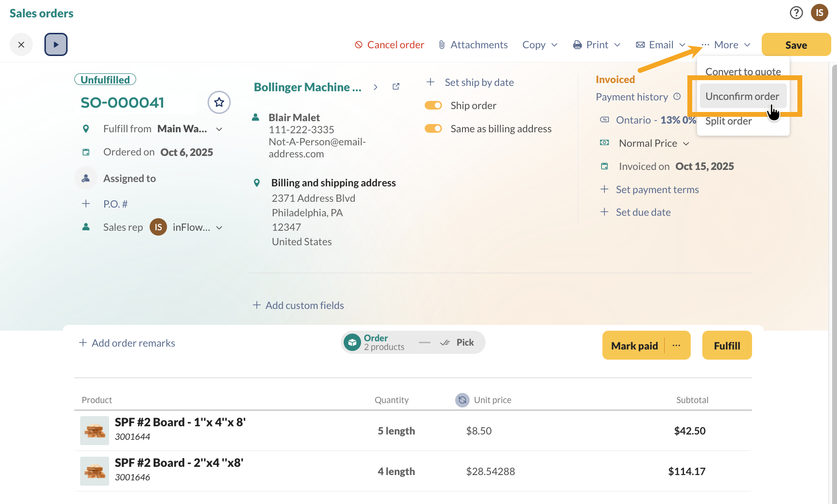Viewport: 837px width, 504px height.
Task: Click SPF #2 Board 1"x4"x8' product thumbnail
Action: [x=95, y=431]
